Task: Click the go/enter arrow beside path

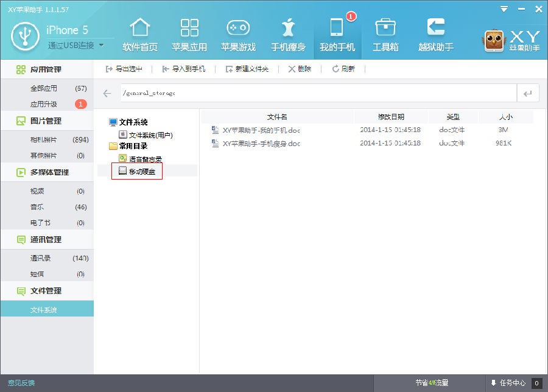Action: point(528,93)
